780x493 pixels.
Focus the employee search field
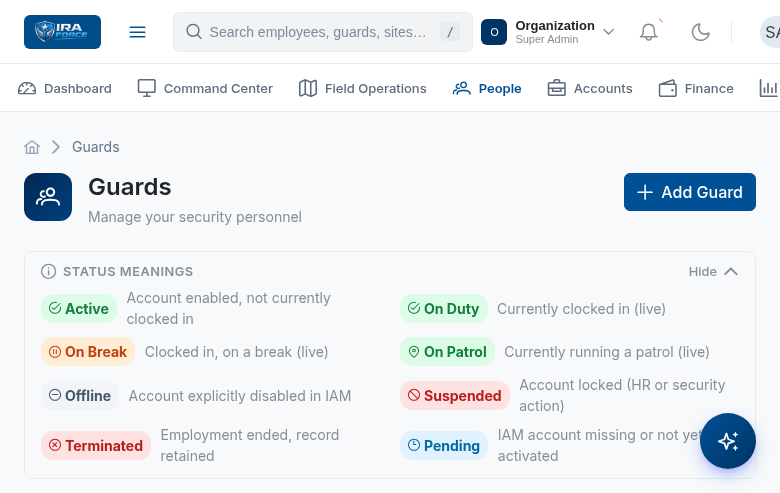point(322,32)
